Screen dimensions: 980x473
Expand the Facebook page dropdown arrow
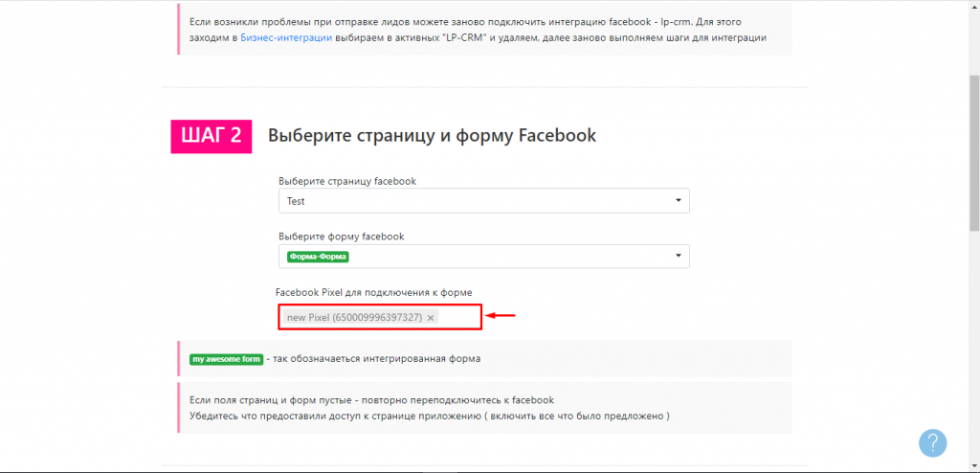click(x=678, y=201)
